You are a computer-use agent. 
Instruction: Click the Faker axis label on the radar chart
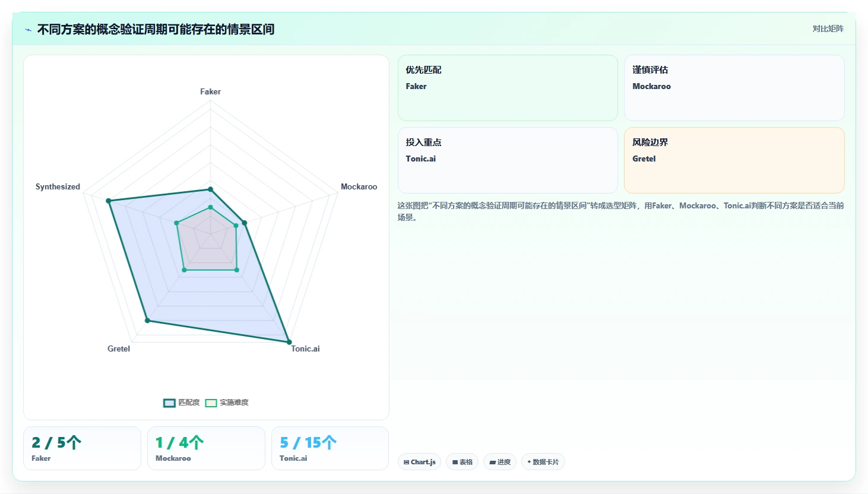pyautogui.click(x=210, y=91)
